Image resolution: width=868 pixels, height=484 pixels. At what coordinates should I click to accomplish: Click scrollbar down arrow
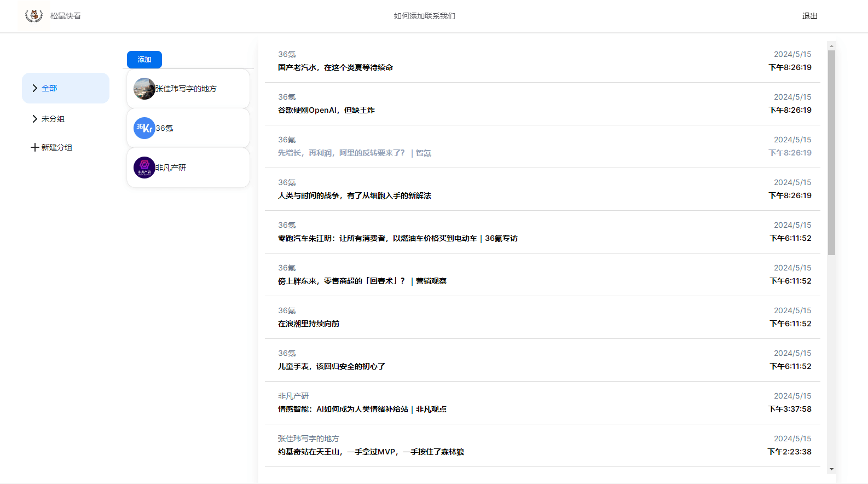pos(831,469)
